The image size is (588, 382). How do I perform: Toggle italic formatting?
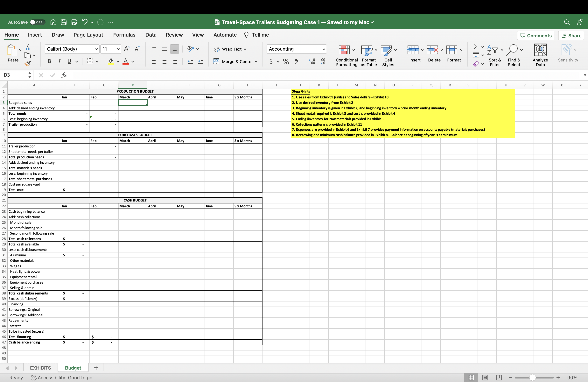coord(59,61)
